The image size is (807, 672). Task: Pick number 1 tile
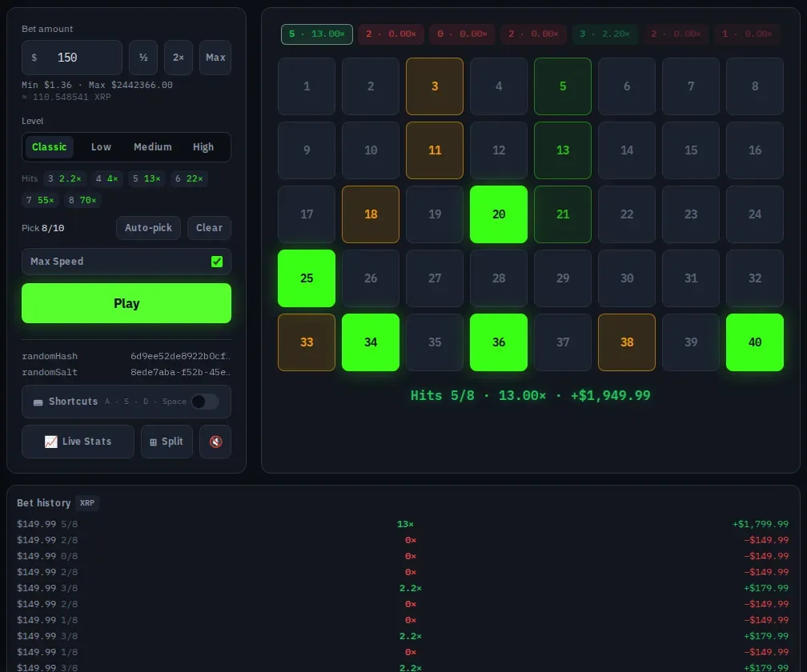(x=306, y=86)
